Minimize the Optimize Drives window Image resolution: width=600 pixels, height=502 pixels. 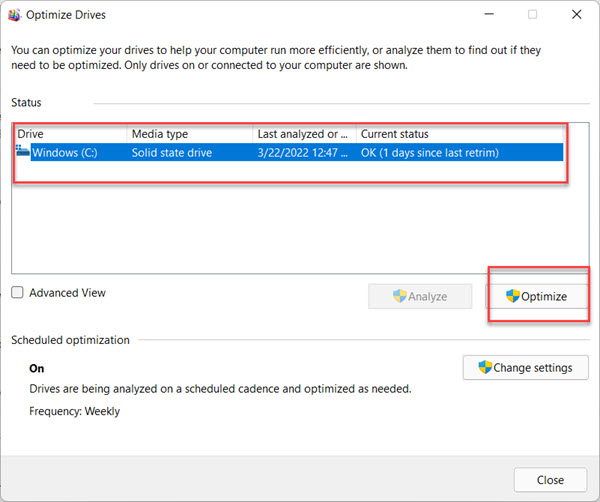coord(489,15)
